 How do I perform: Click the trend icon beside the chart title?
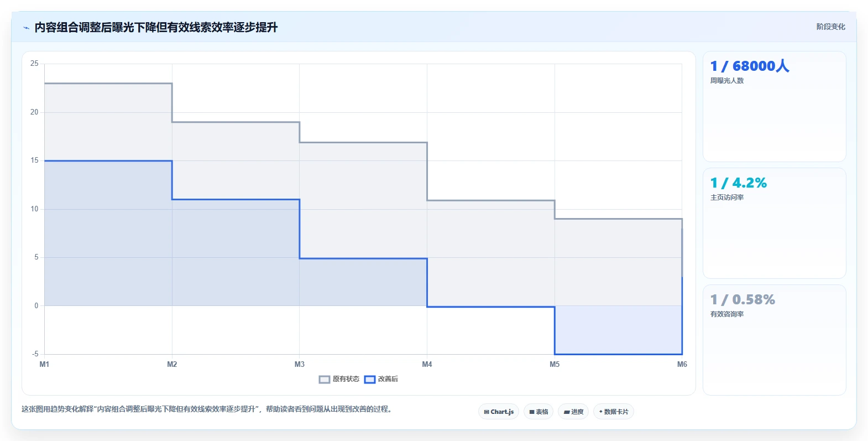[26, 28]
